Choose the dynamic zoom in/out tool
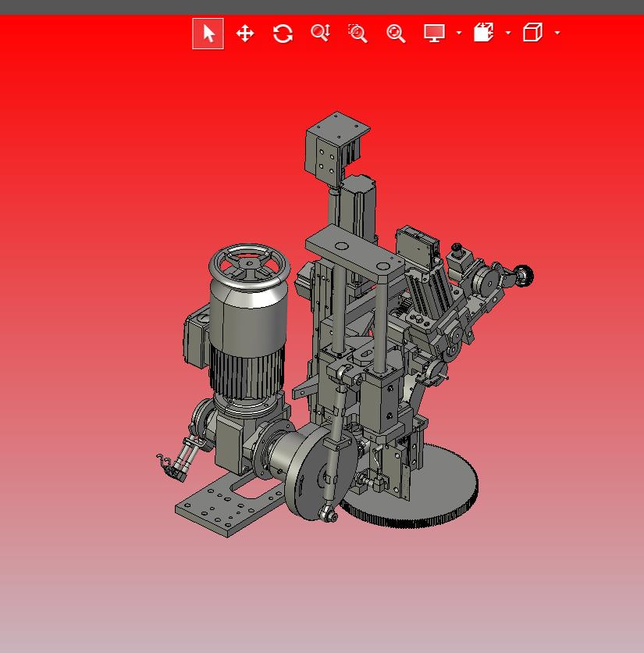 coord(321,33)
